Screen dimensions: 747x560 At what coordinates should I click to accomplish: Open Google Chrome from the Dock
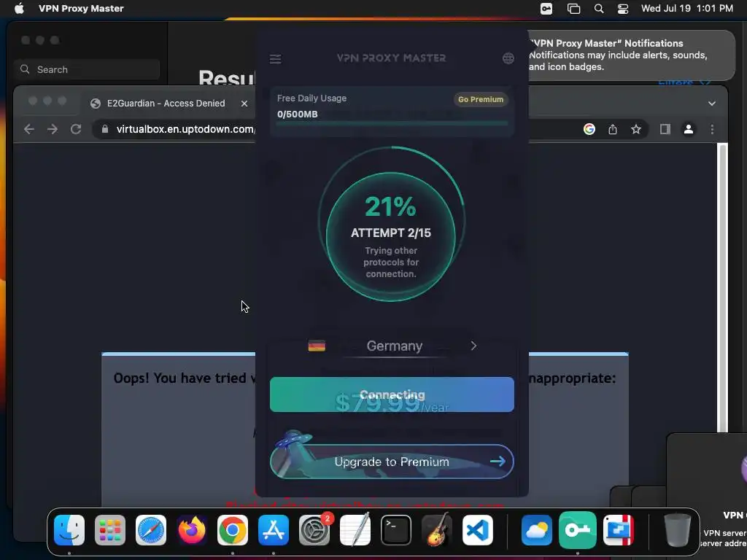pyautogui.click(x=233, y=530)
